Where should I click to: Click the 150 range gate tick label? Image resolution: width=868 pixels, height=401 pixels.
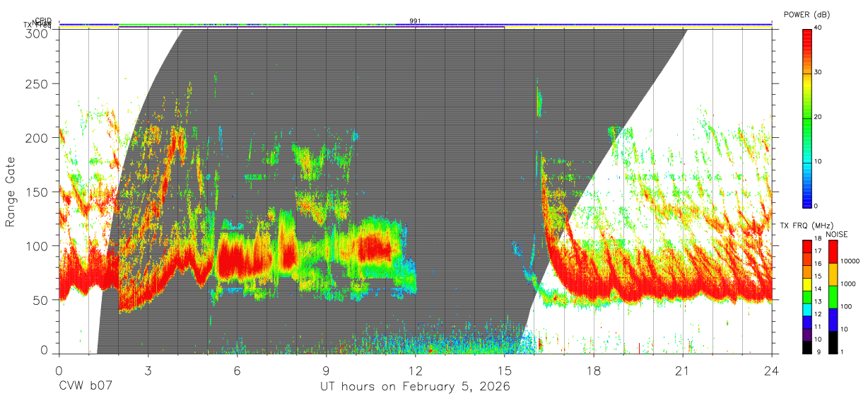click(x=37, y=192)
